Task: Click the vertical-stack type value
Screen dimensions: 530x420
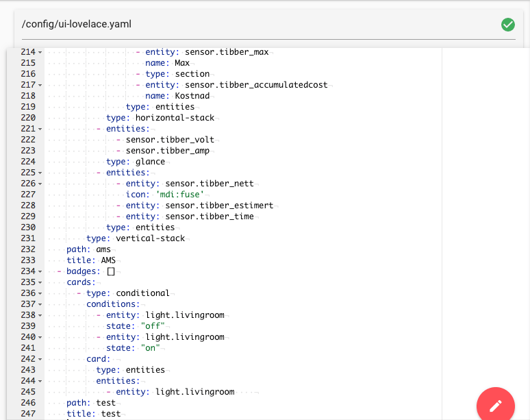Action: click(x=151, y=238)
